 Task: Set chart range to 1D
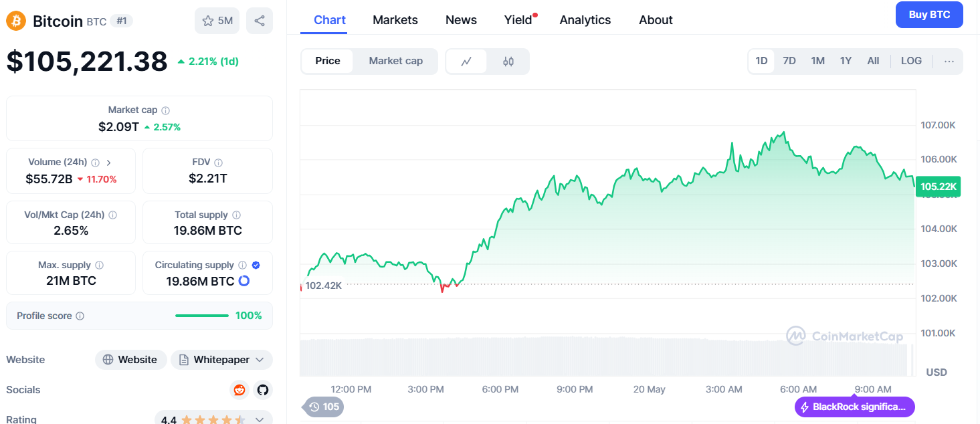(x=761, y=61)
